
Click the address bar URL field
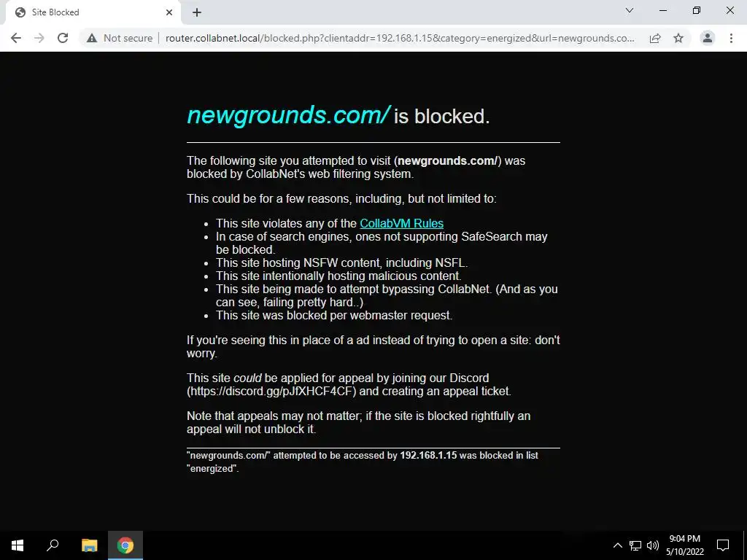[x=400, y=38]
